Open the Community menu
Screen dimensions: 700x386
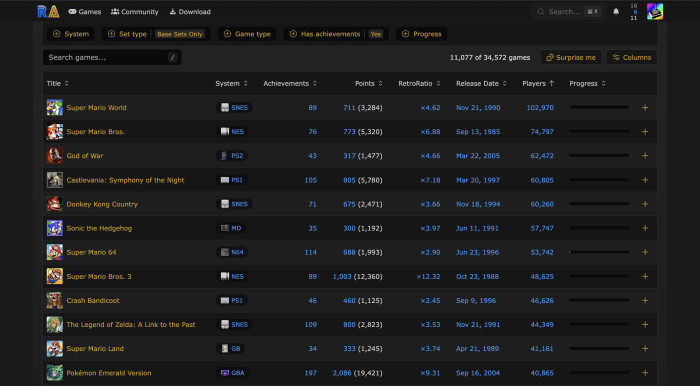point(135,12)
